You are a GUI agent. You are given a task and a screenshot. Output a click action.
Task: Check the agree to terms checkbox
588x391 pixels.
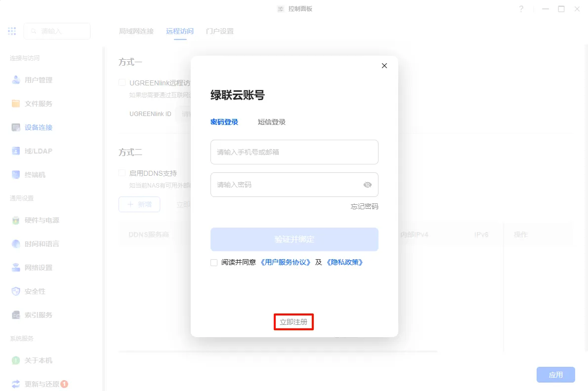coord(214,263)
